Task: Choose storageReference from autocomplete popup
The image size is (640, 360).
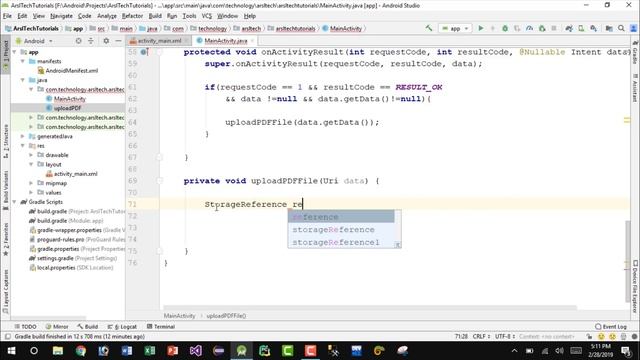Action: point(341,230)
